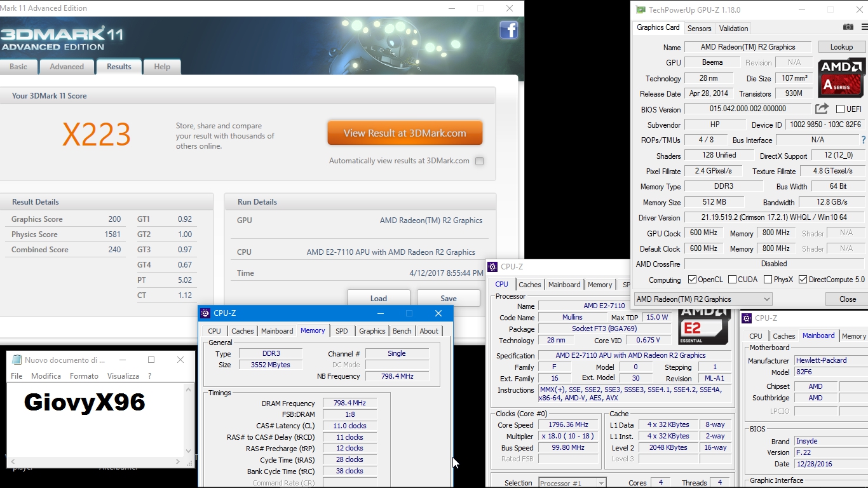Click the Hewlett-Packard manufacturer field
This screenshot has width=868, height=488.
point(831,360)
